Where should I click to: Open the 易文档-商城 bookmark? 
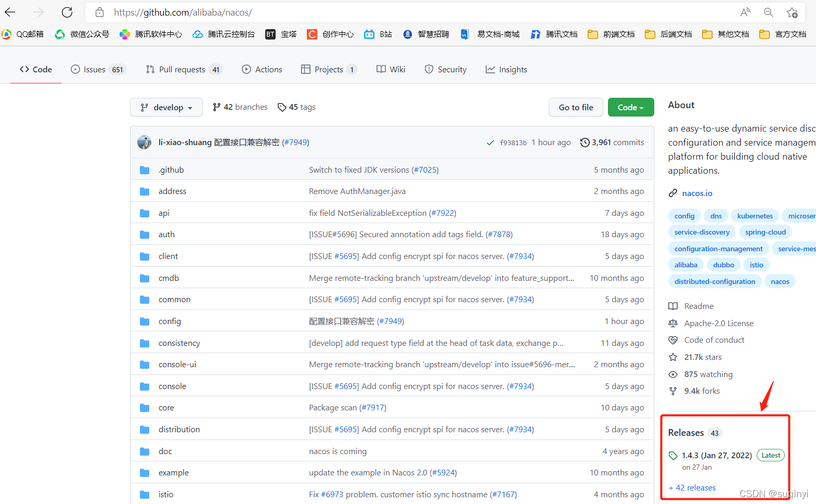point(490,34)
